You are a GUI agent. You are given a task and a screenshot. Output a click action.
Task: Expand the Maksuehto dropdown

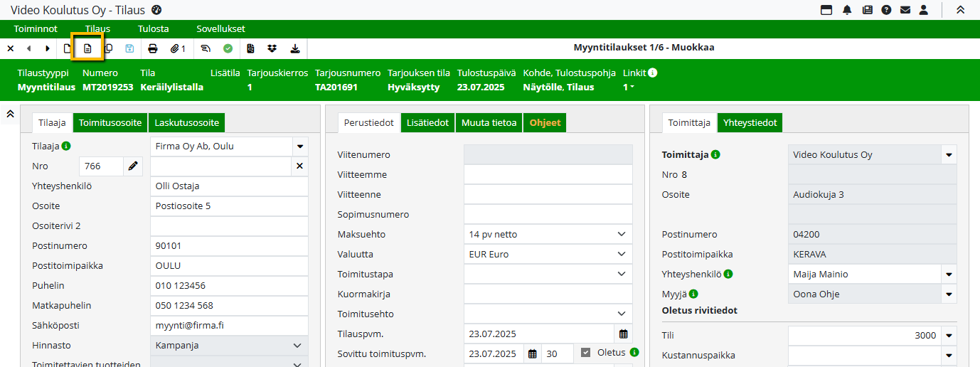coord(622,234)
